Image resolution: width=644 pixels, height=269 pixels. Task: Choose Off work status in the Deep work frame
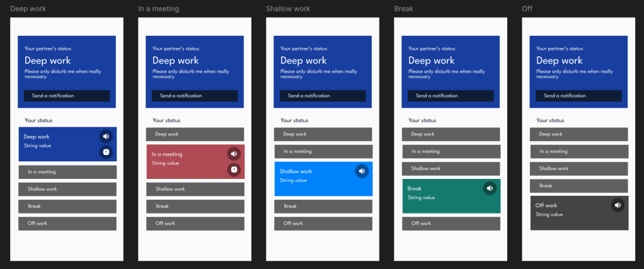click(67, 223)
